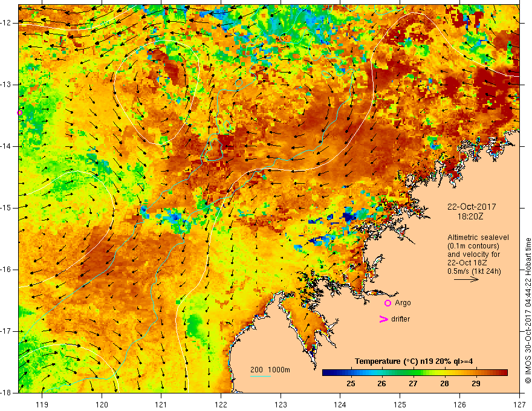Click the temperature color bar
Viewport: 532px width, 411px height.
point(415,372)
